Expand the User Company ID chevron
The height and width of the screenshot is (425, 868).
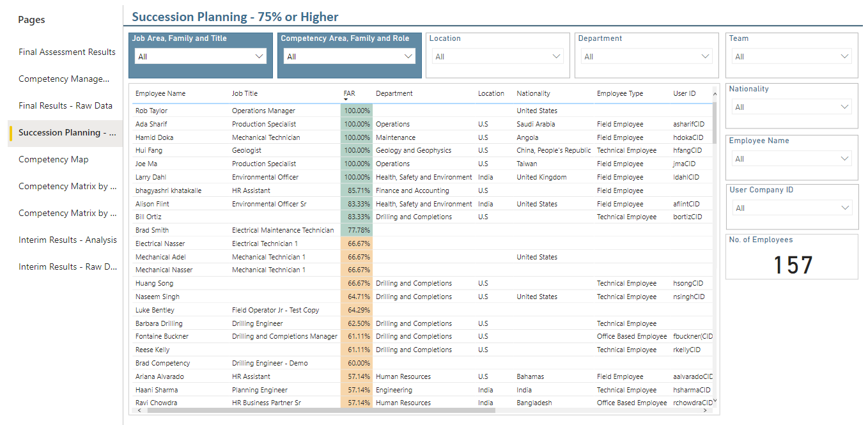pyautogui.click(x=845, y=208)
